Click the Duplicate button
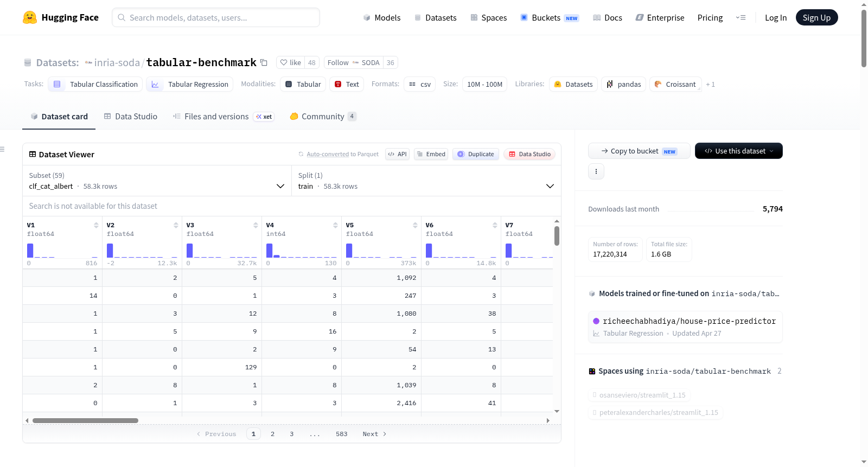Screen dimensions: 868x467 click(x=476, y=154)
